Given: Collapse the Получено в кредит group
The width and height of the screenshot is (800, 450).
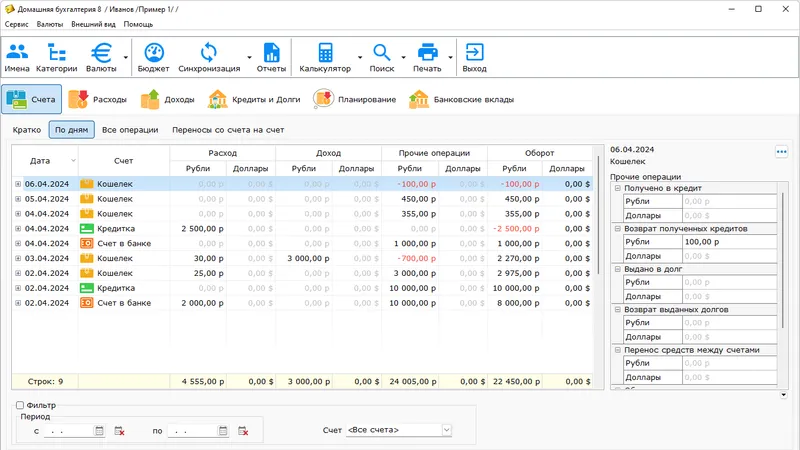Looking at the screenshot, I should pos(617,188).
